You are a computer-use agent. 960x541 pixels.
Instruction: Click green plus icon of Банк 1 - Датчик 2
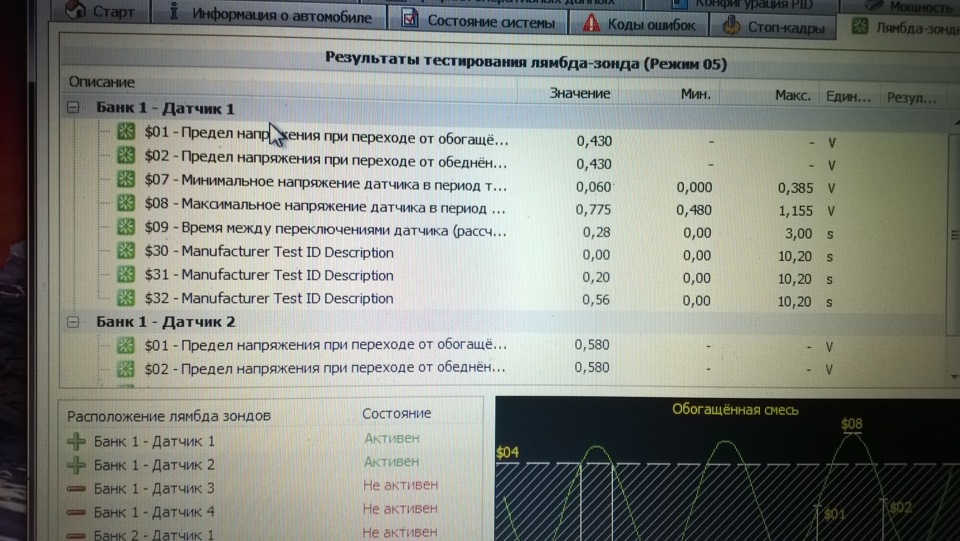click(x=77, y=465)
